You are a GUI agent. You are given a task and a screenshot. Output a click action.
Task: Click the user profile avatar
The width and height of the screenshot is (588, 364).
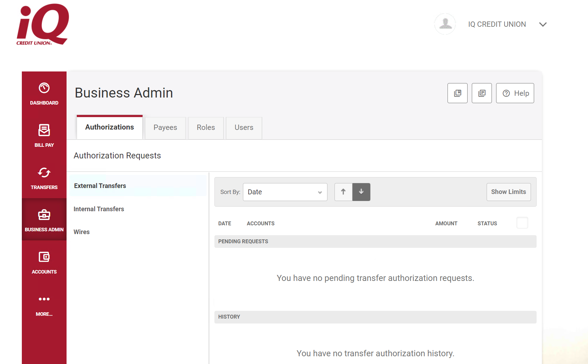click(x=445, y=24)
